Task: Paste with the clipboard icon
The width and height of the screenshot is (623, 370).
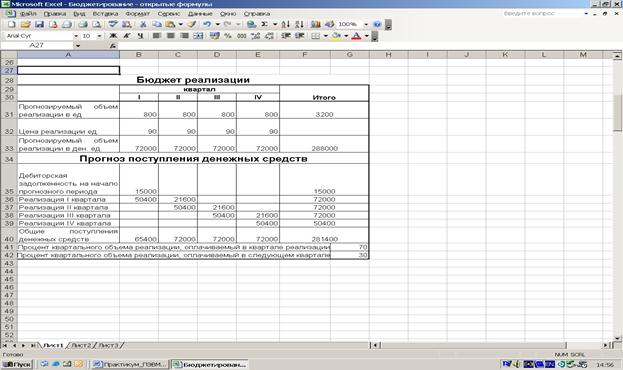Action: pyautogui.click(x=170, y=25)
